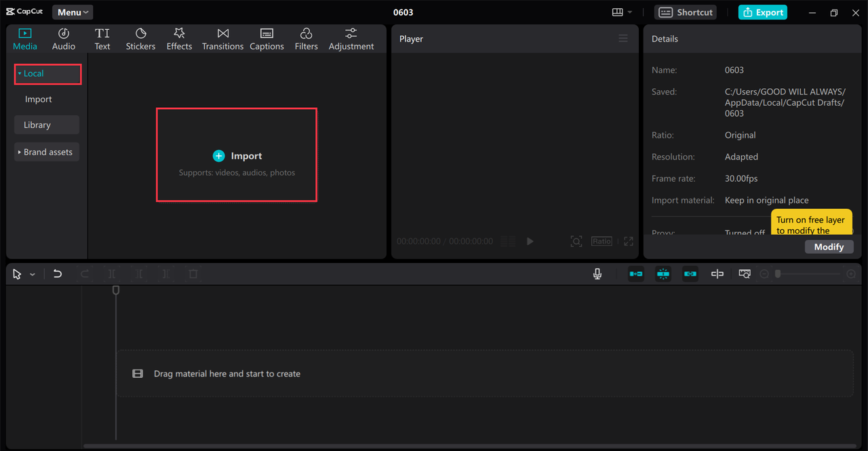Open the layout selector dropdown

[x=622, y=12]
